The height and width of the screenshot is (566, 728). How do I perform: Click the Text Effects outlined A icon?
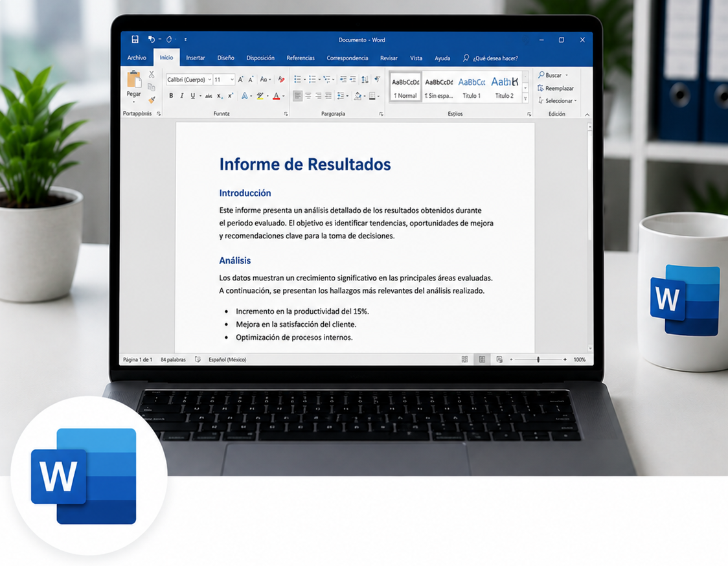244,96
